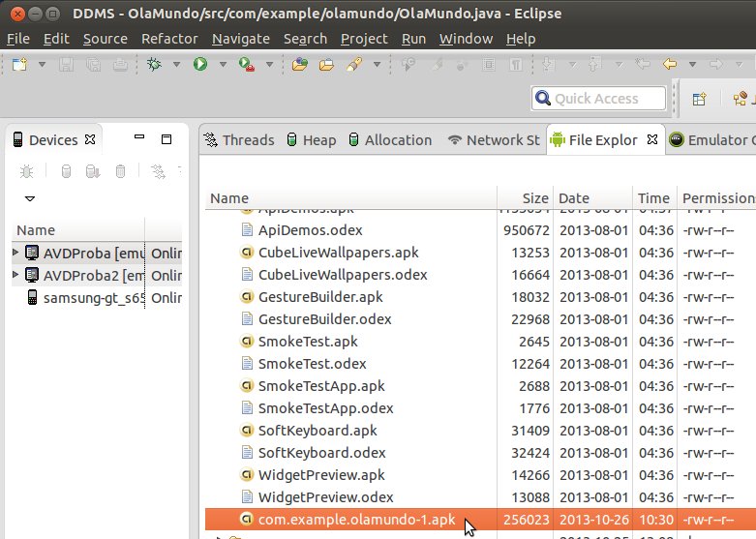Open the Debug dropdown arrow
This screenshot has width=756, height=539.
tap(176, 64)
